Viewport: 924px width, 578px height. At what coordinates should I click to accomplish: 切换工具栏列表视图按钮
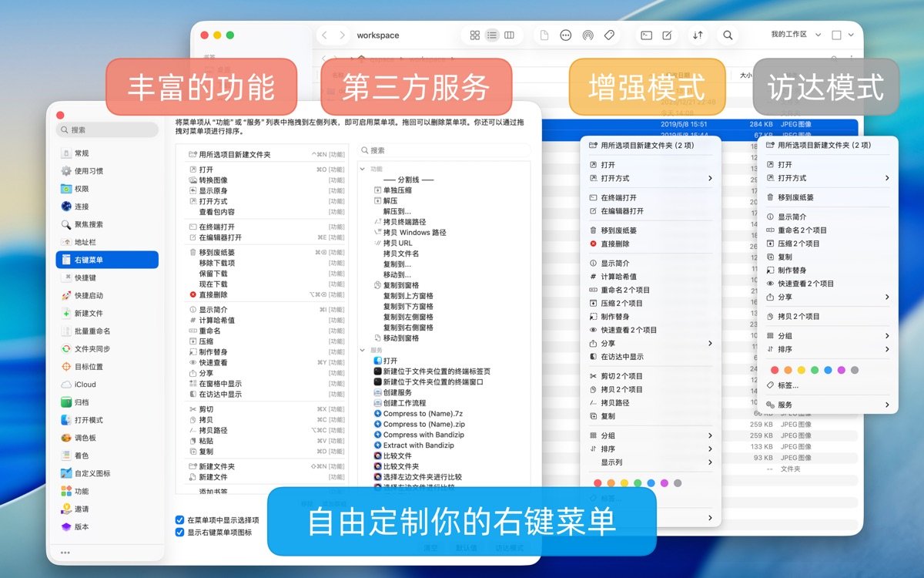(492, 35)
